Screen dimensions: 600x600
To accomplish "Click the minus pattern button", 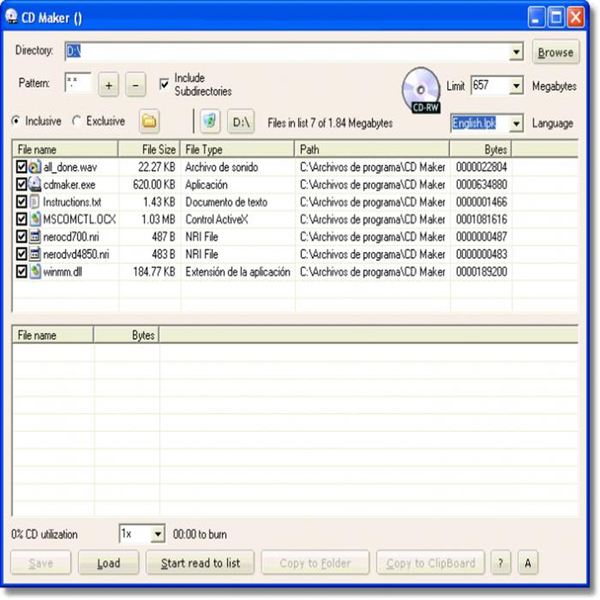I will 135,85.
